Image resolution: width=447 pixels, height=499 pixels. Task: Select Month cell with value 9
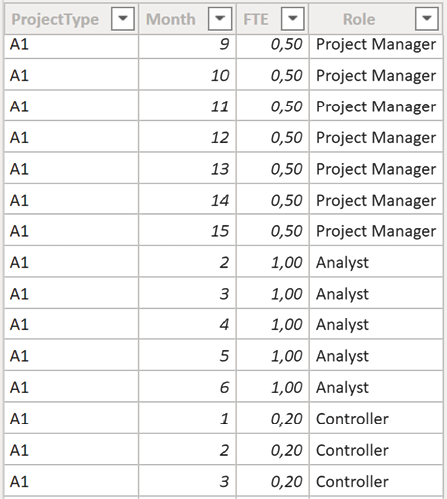(x=187, y=44)
